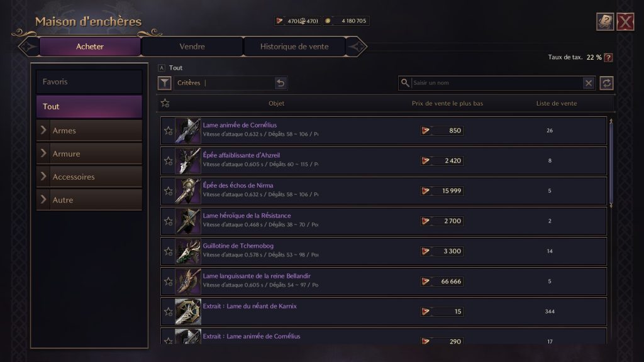Open the tax rate help question mark

point(608,57)
